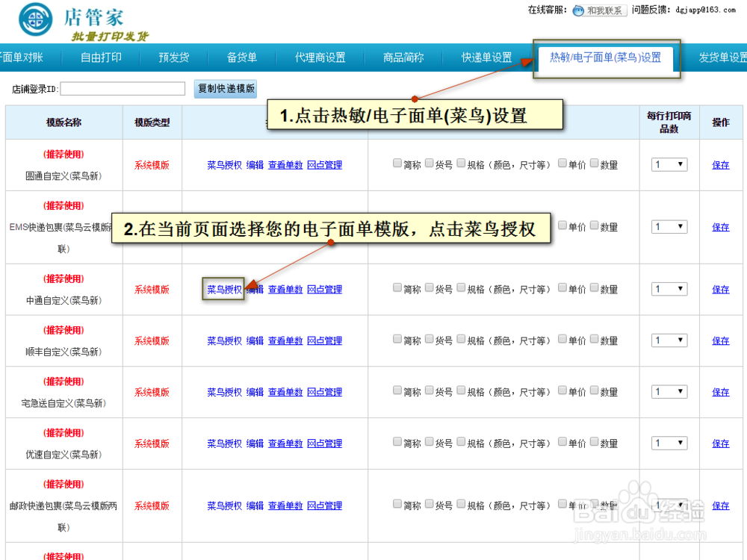Focus the 店铺登录ID input field
The image size is (747, 560).
click(x=123, y=89)
